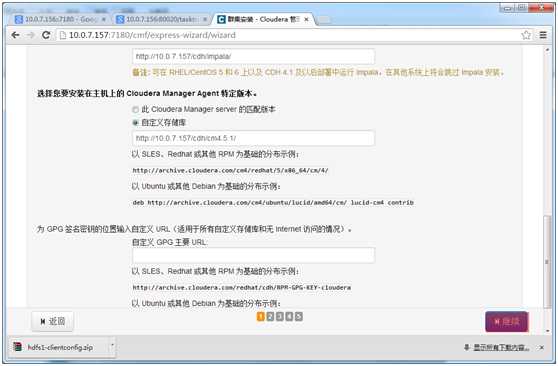Open downloaded hdfs1-clientconfig.zip file

tap(58, 347)
